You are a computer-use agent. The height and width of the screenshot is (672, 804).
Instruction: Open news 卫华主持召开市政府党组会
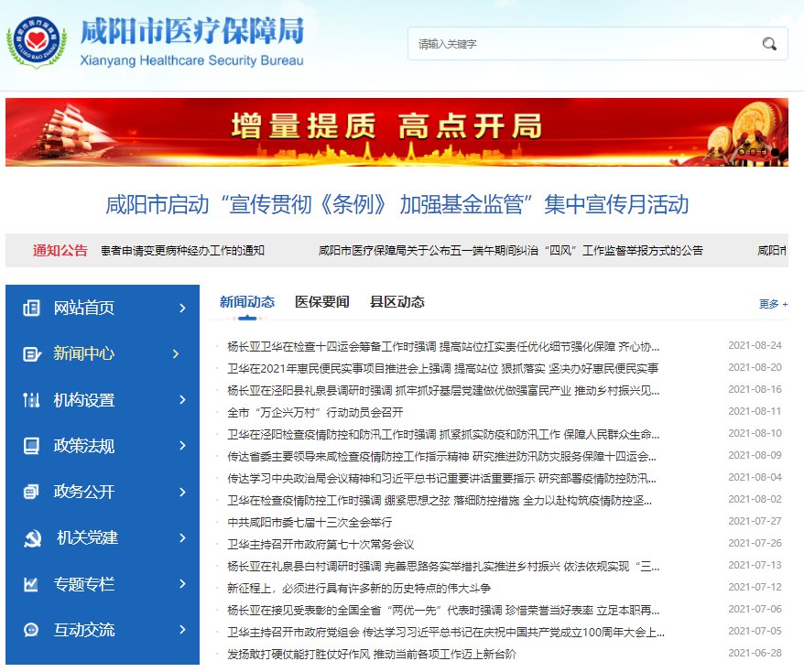(x=446, y=633)
